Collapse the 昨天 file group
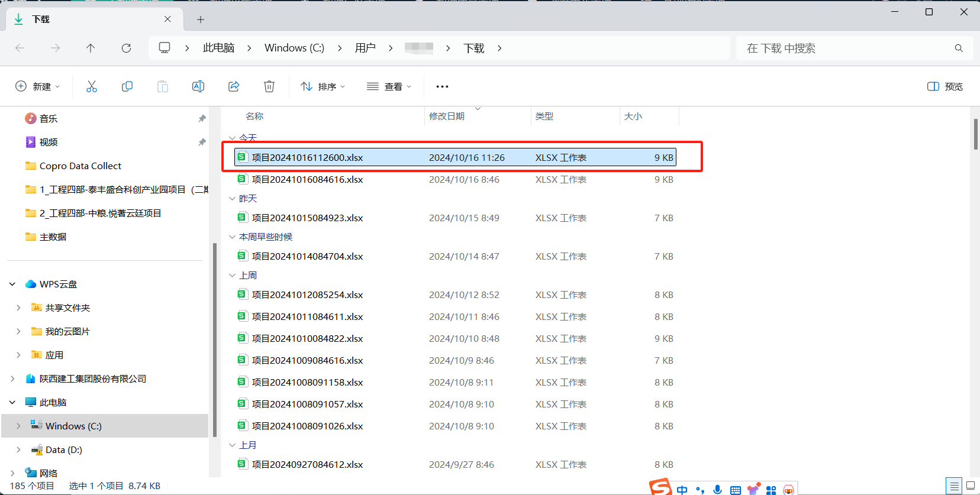980x495 pixels. pos(233,199)
